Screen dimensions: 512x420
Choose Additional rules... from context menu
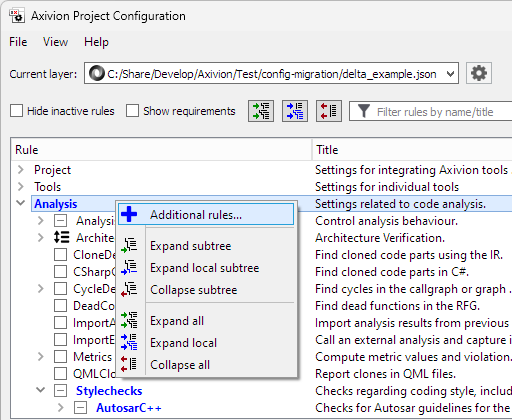[x=206, y=214]
